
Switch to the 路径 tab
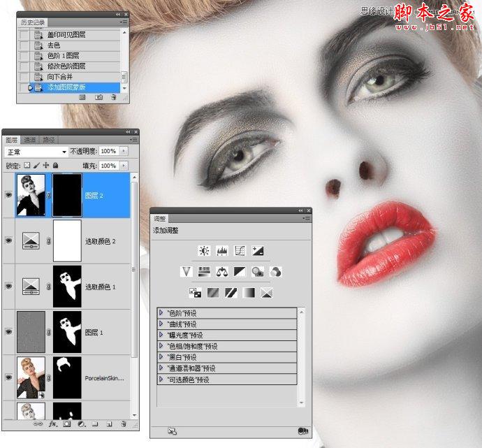(49, 140)
